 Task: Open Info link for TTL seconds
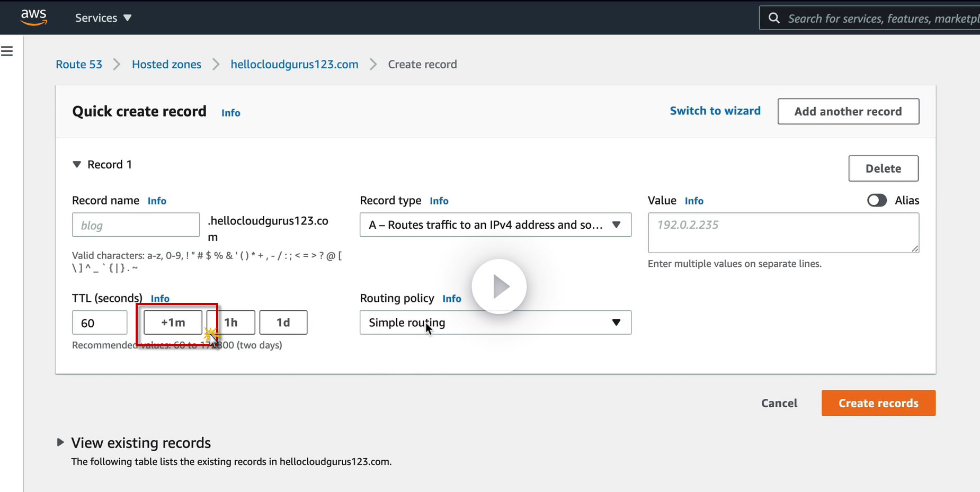160,299
